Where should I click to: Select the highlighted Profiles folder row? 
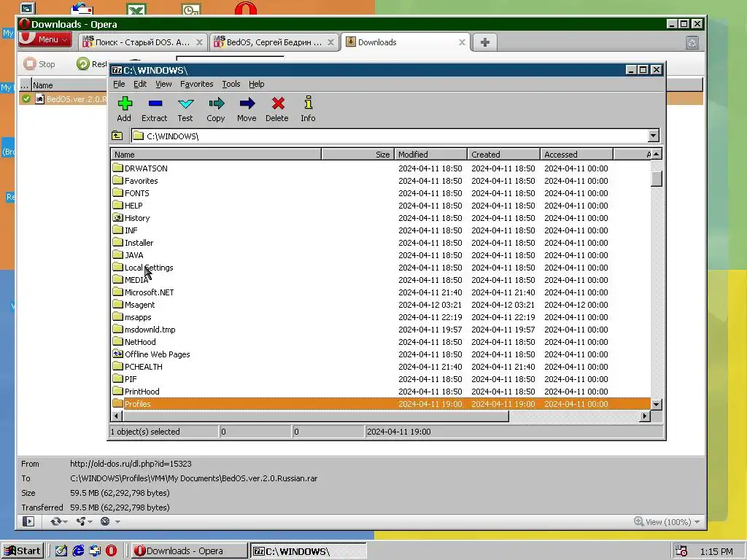tap(381, 403)
